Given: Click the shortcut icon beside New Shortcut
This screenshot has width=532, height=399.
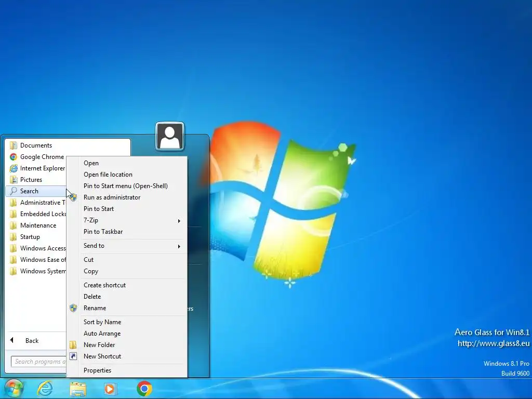Looking at the screenshot, I should click(73, 356).
